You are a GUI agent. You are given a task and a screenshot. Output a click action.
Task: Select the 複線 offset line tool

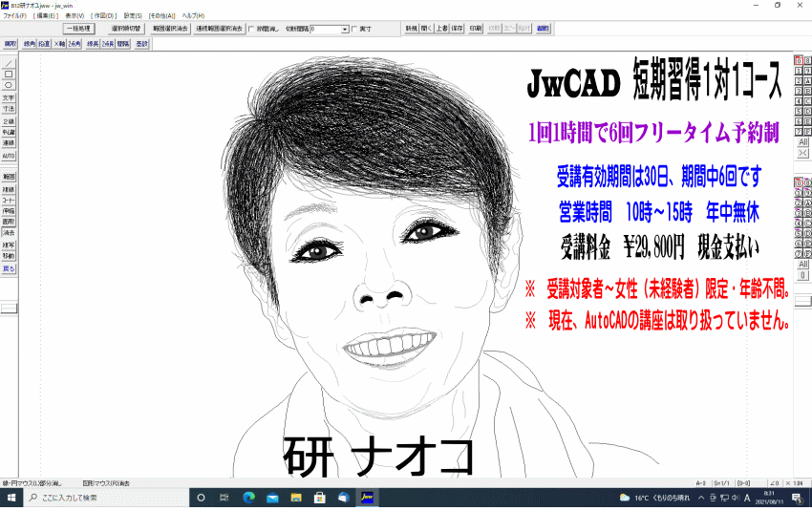[9, 190]
